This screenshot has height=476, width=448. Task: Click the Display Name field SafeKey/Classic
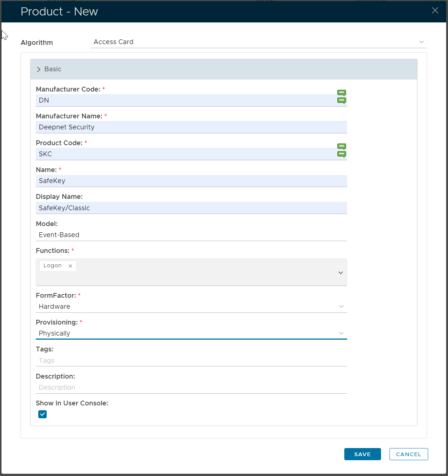(x=191, y=208)
